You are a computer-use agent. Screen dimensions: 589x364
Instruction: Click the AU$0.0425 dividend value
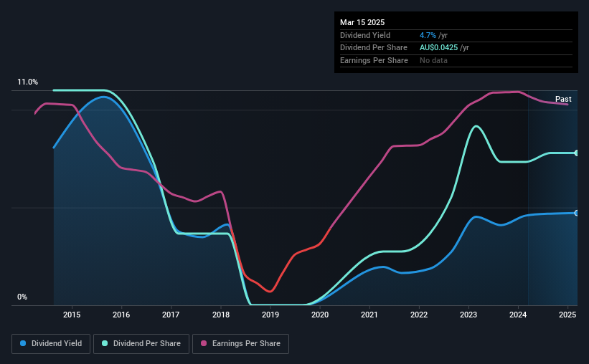[x=439, y=48]
